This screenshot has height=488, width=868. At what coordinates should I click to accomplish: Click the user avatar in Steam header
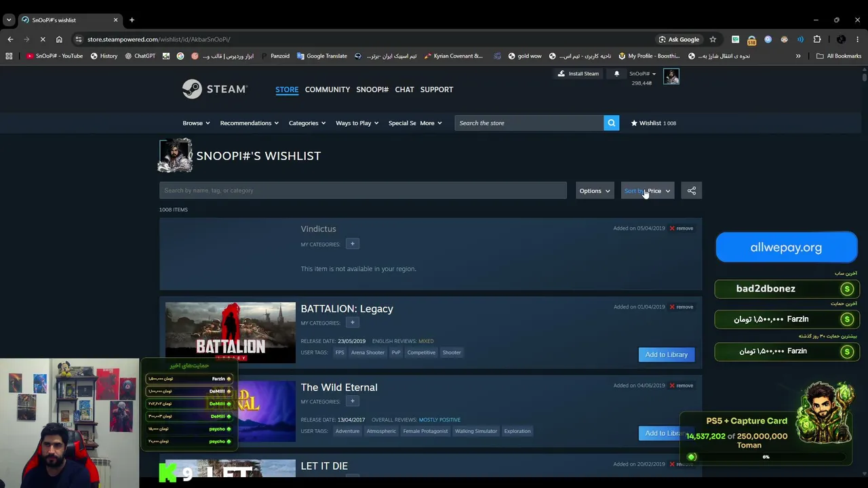[671, 77]
